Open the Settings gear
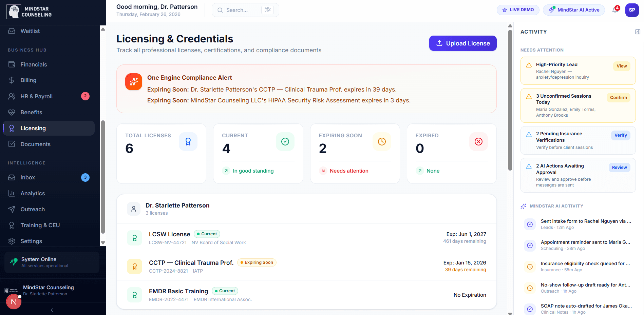644x315 pixels. pyautogui.click(x=31, y=241)
